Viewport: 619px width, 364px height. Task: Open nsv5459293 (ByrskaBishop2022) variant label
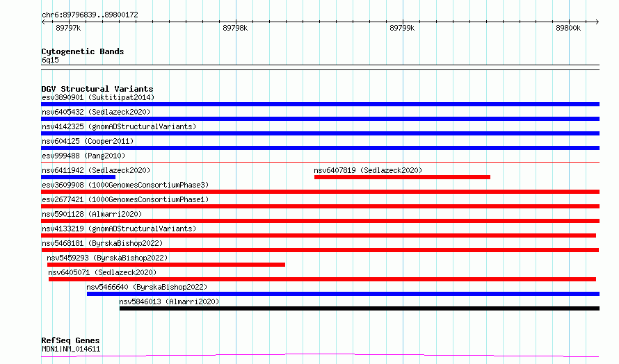click(x=107, y=258)
